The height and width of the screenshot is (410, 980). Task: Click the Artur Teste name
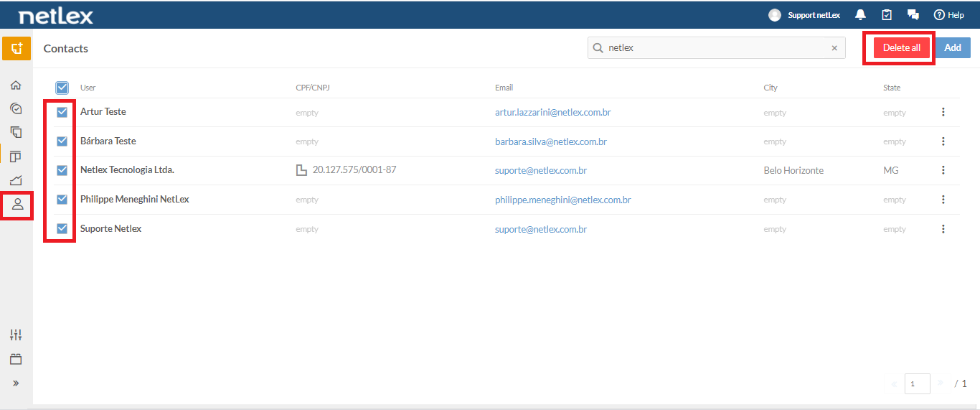tap(103, 112)
